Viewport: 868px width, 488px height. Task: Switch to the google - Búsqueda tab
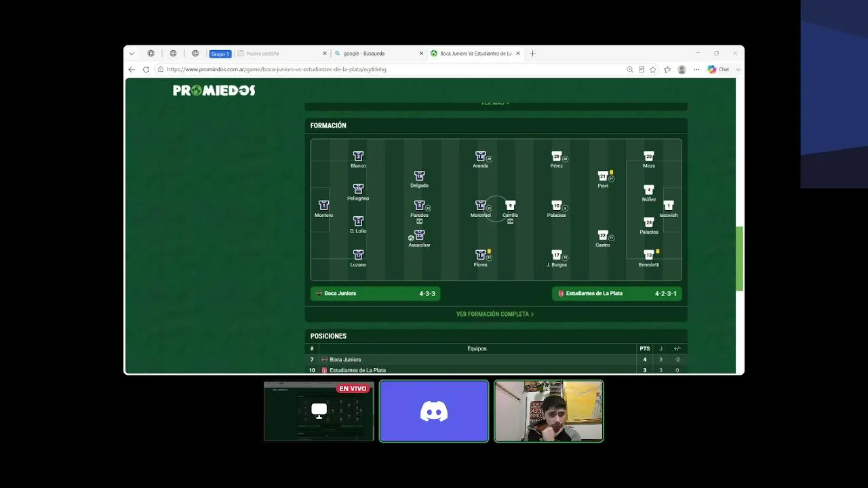pos(379,54)
